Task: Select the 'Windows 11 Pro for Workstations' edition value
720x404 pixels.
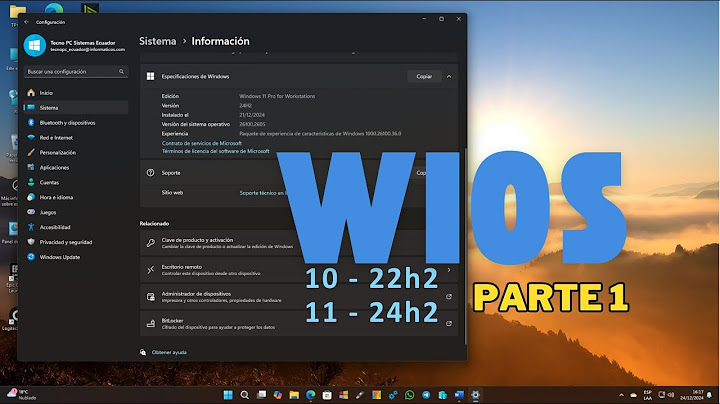Action: [x=277, y=96]
